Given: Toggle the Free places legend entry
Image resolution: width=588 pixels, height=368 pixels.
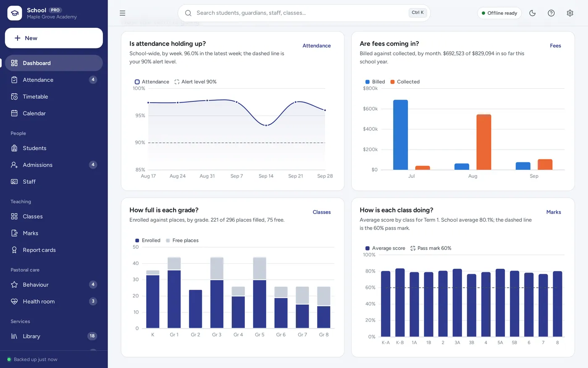Looking at the screenshot, I should click(182, 241).
